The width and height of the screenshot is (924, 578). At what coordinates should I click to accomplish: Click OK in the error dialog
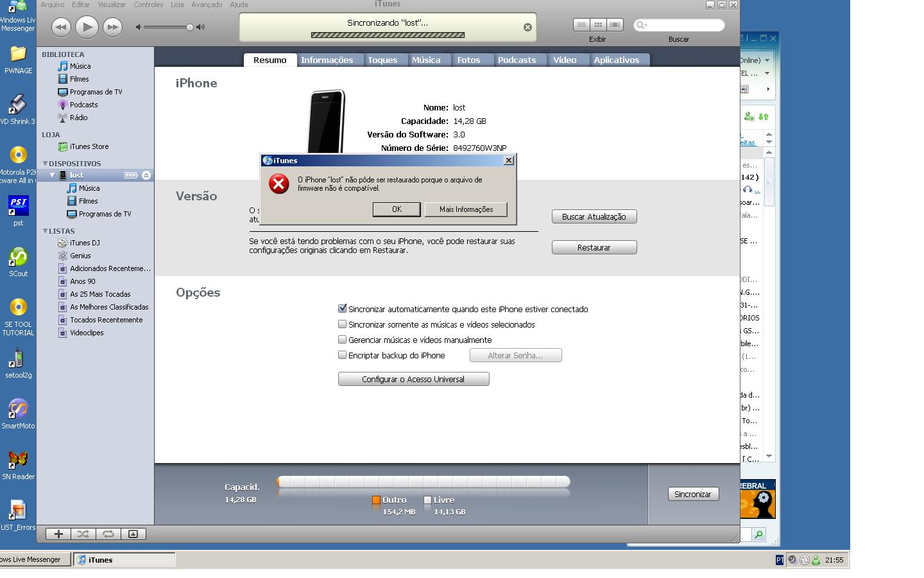[x=397, y=209]
